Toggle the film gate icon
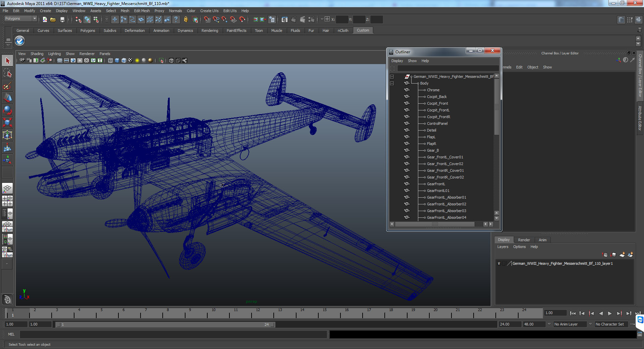The width and height of the screenshot is (644, 349). [x=66, y=60]
